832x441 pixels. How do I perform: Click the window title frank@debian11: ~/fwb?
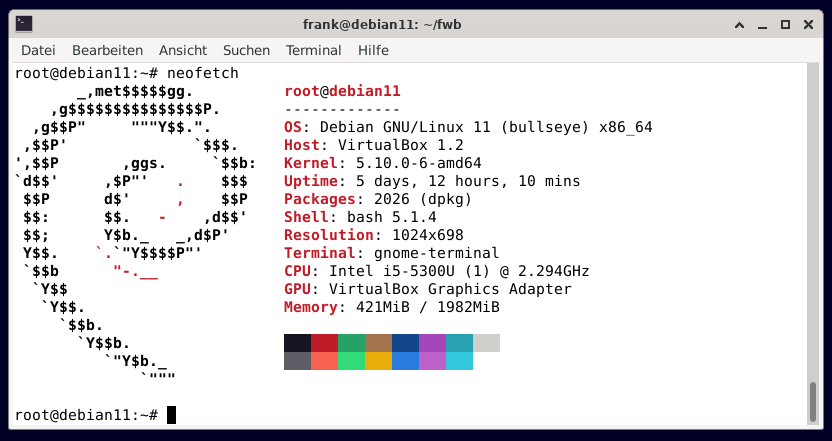pos(415,24)
